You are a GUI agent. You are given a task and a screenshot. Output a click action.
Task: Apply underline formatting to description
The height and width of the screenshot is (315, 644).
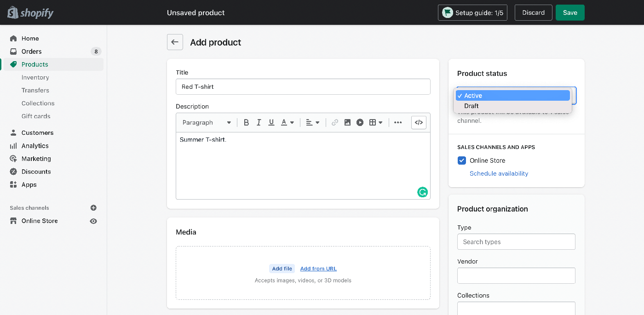click(271, 122)
